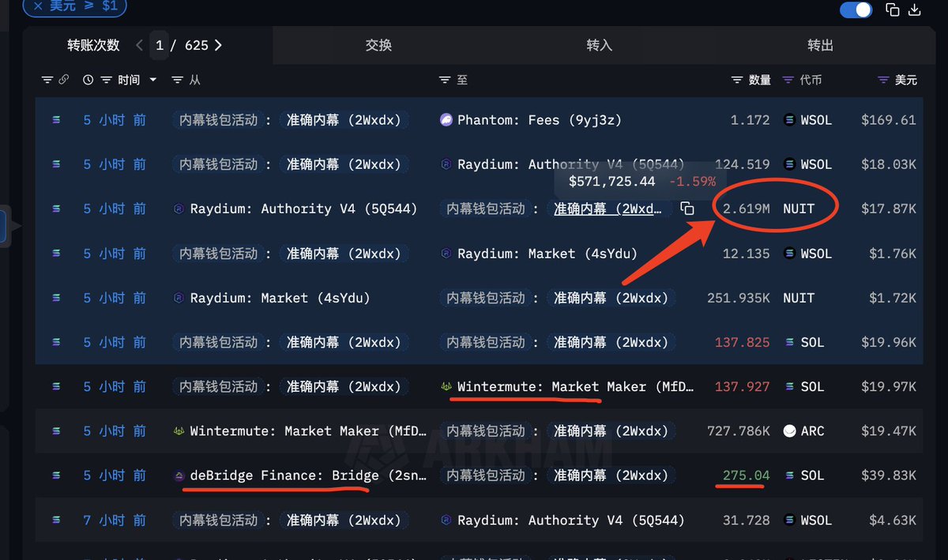Click the 2.619M amount in the NUIT row

tap(747, 209)
